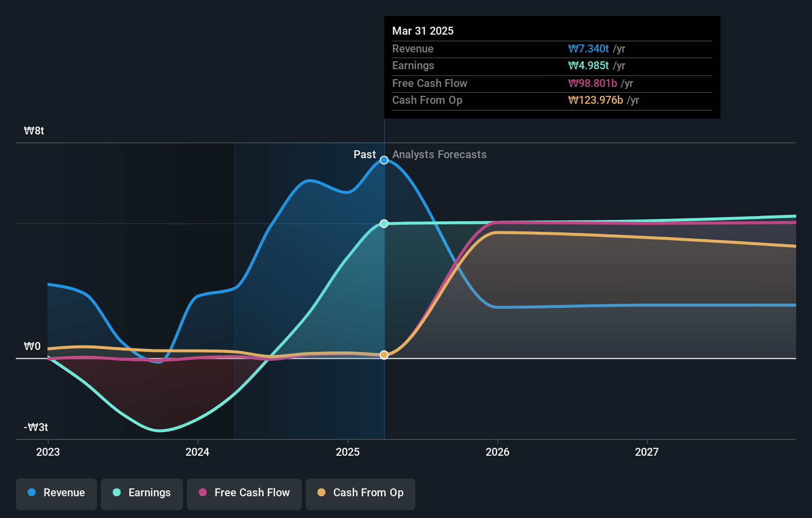The image size is (812, 518).
Task: Click the pink Free Cash Flow legend dot
Action: pos(203,492)
